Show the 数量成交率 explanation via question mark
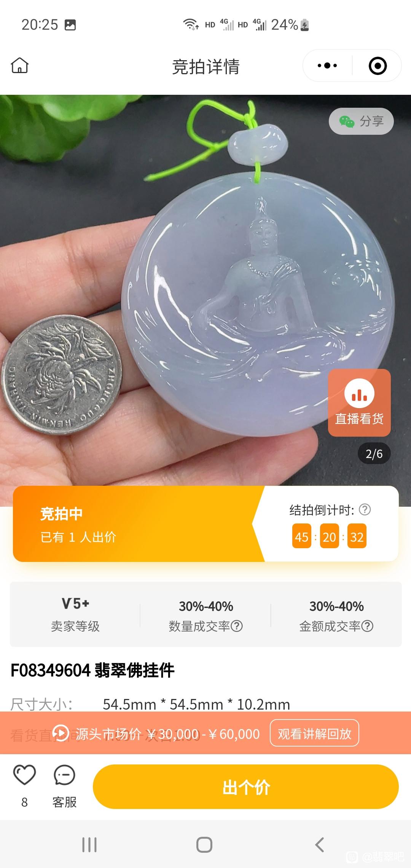The height and width of the screenshot is (868, 411). tap(237, 626)
